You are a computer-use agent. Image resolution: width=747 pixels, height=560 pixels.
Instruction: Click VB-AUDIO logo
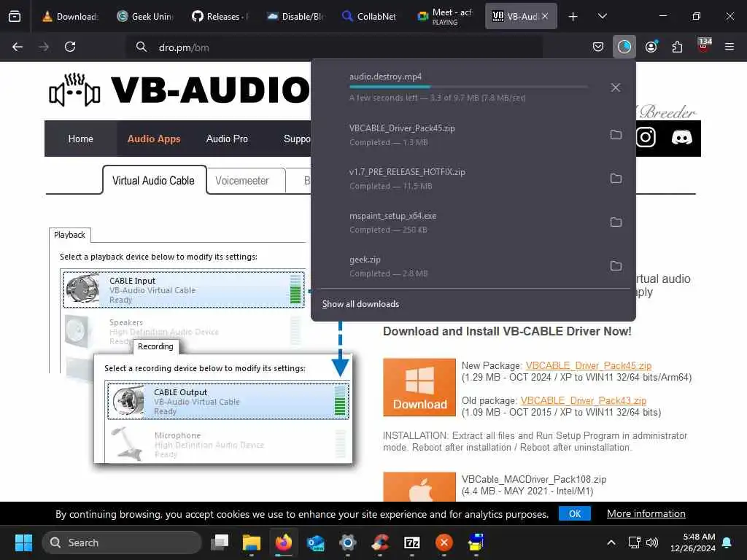click(x=180, y=90)
